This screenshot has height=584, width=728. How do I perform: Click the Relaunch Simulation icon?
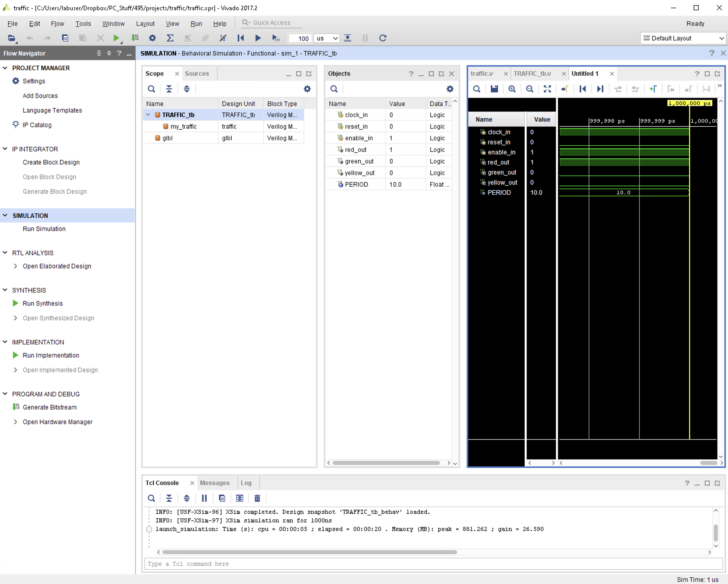[383, 38]
